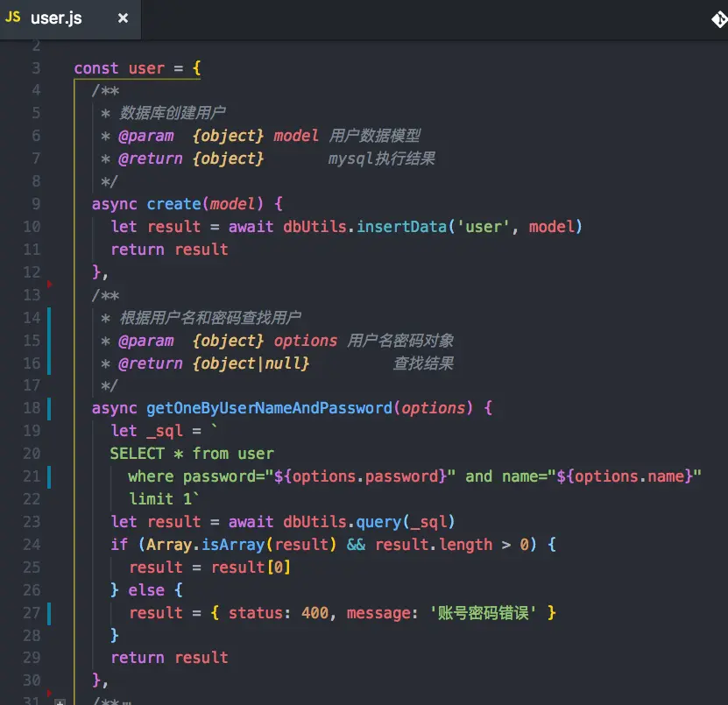Click the '@param' tag on line 6
The height and width of the screenshot is (705, 728).
[x=146, y=136]
